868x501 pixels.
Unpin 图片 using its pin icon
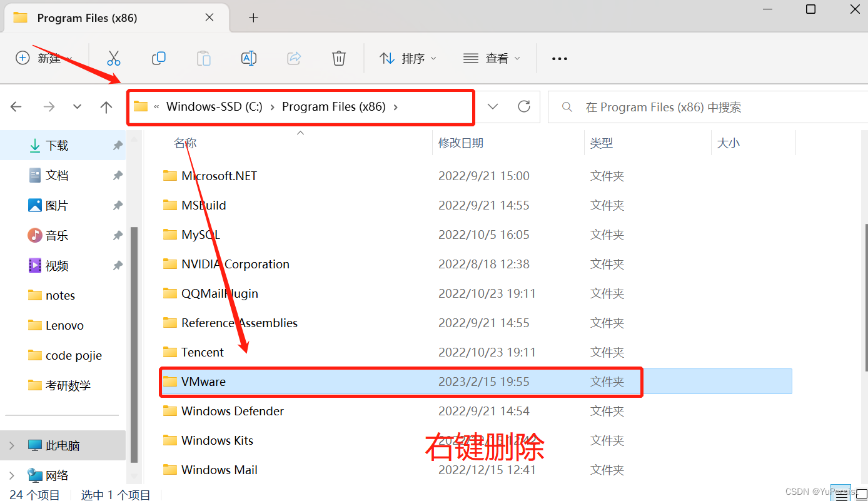pos(118,205)
